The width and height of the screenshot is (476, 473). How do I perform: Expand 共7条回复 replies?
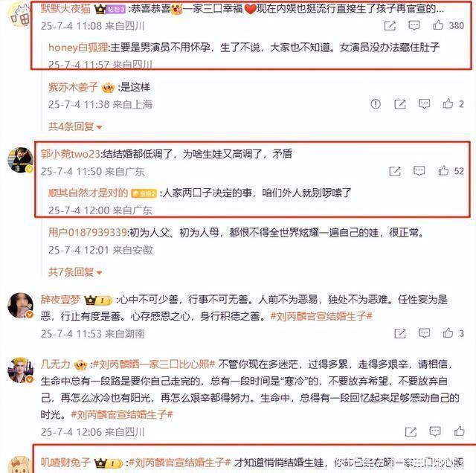(x=75, y=272)
